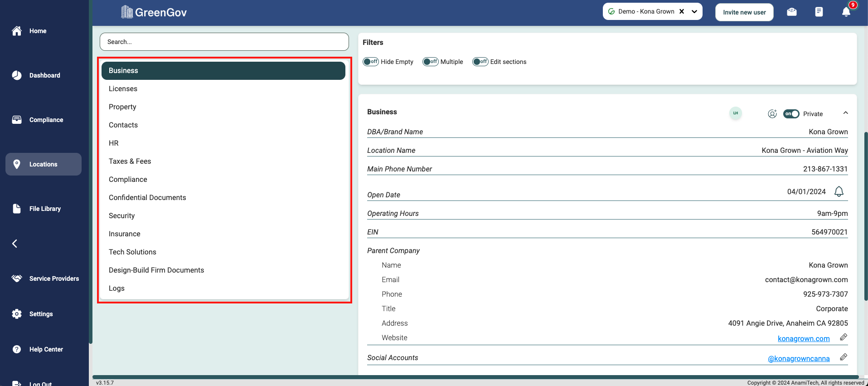Click the vertical page scrollbar
The width and height of the screenshot is (868, 386).
866,216
